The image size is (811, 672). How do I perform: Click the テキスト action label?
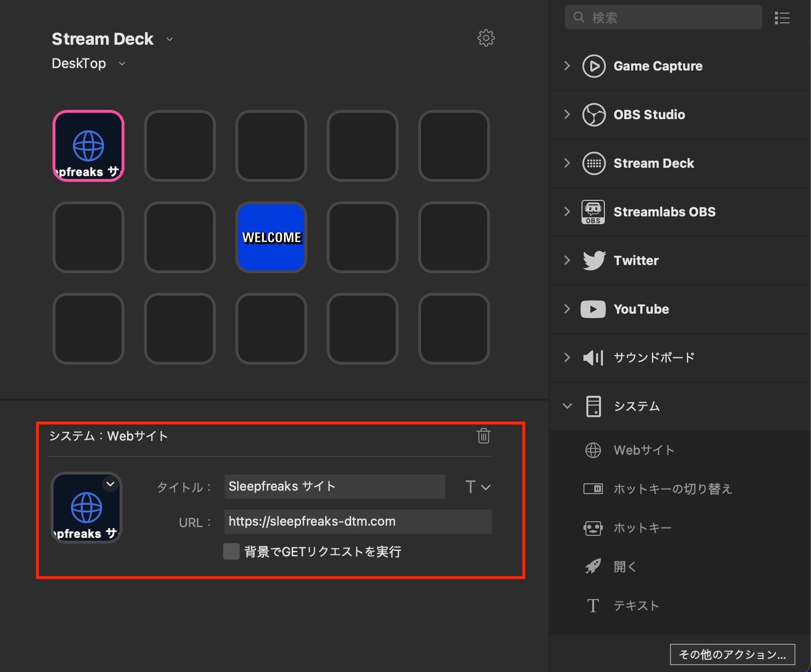(636, 606)
